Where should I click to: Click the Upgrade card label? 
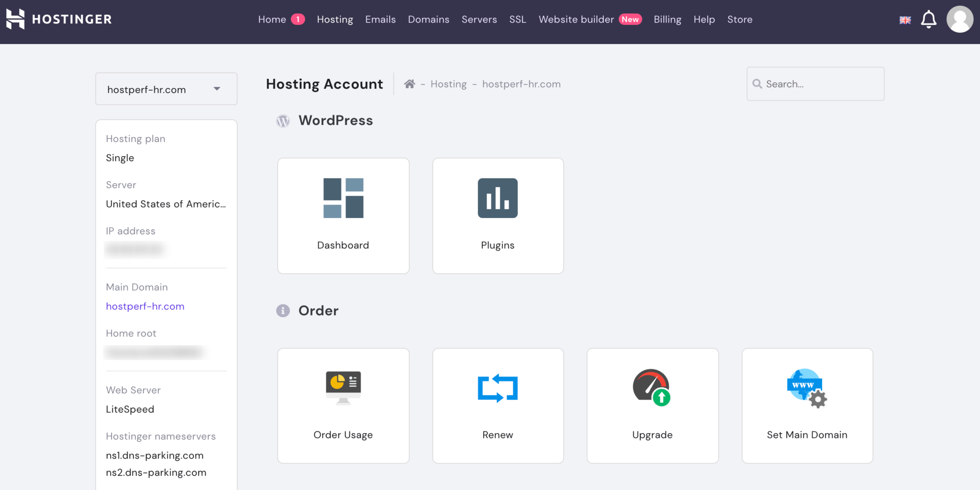click(652, 435)
